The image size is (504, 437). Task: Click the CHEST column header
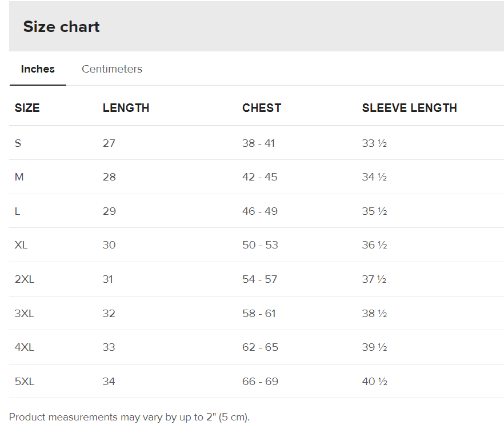click(x=262, y=108)
